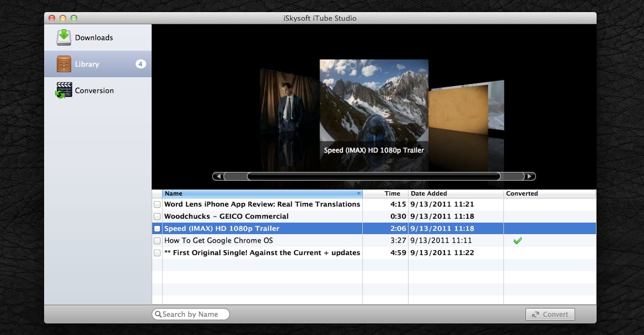Screen dimensions: 644x335
Task: Click the time value 3:27
Action: pos(398,241)
